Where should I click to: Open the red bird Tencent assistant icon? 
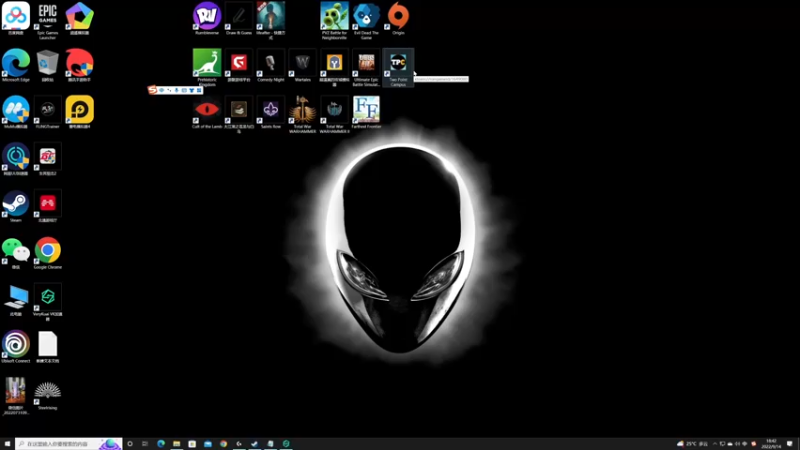(x=80, y=63)
